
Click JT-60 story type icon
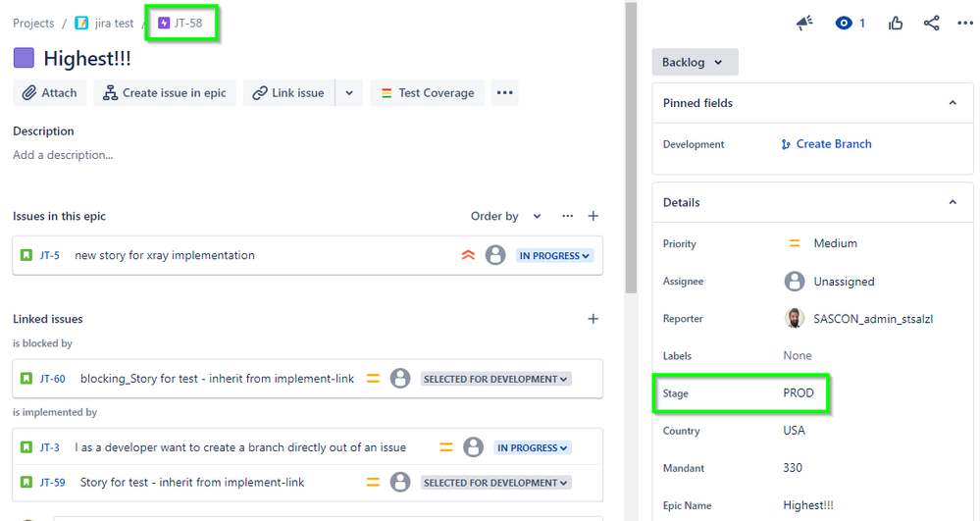click(26, 379)
